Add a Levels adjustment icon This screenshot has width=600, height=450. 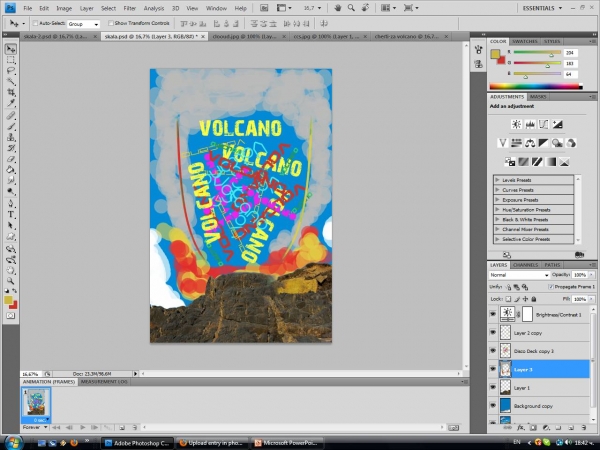pyautogui.click(x=530, y=124)
